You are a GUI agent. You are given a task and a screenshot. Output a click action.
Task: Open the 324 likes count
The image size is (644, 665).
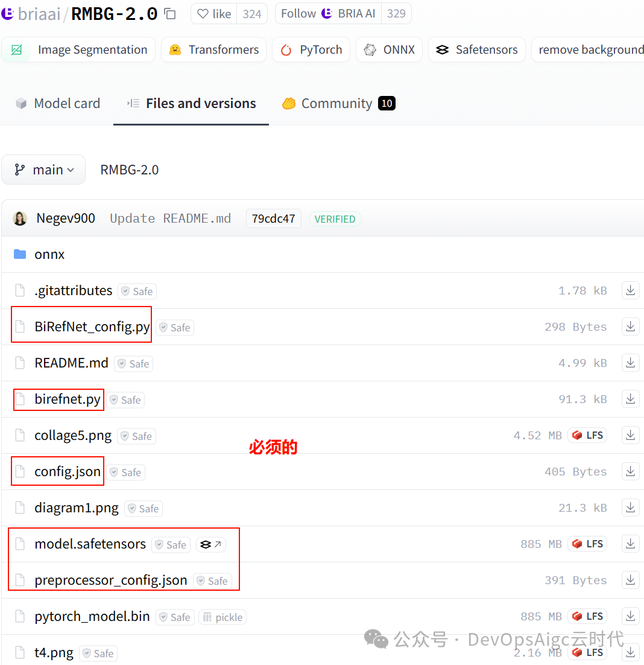coord(251,14)
